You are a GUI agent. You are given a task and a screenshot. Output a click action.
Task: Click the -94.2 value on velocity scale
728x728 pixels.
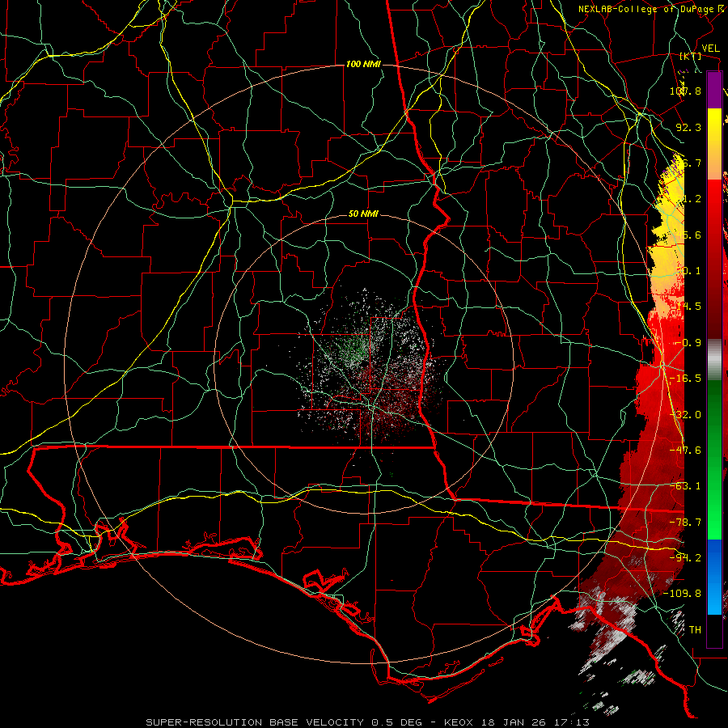point(686,557)
